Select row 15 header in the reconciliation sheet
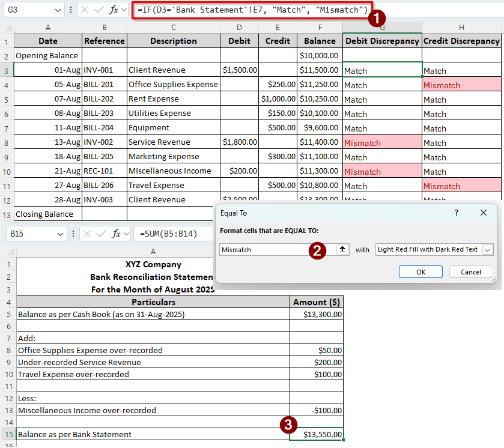The height and width of the screenshot is (448, 504). point(8,434)
